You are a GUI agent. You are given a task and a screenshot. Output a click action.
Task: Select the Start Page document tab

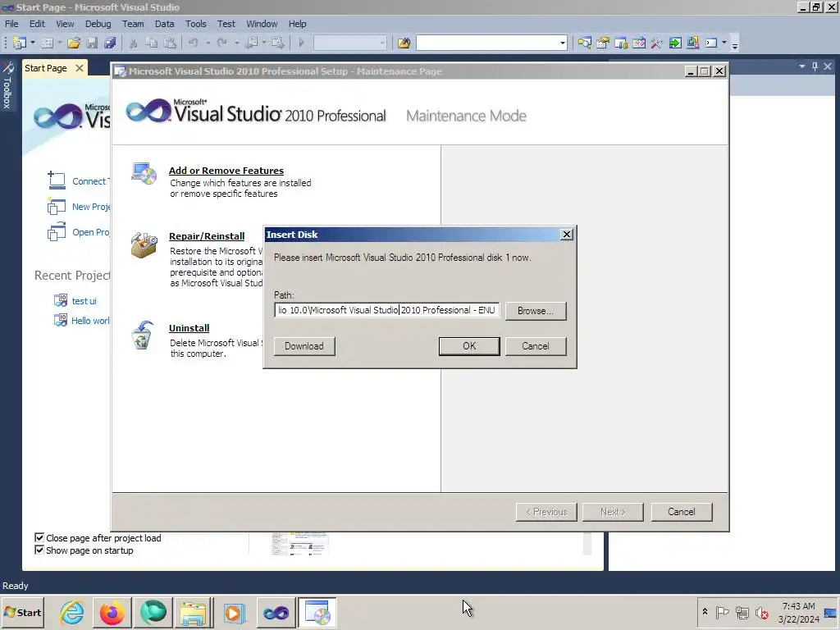pyautogui.click(x=46, y=68)
